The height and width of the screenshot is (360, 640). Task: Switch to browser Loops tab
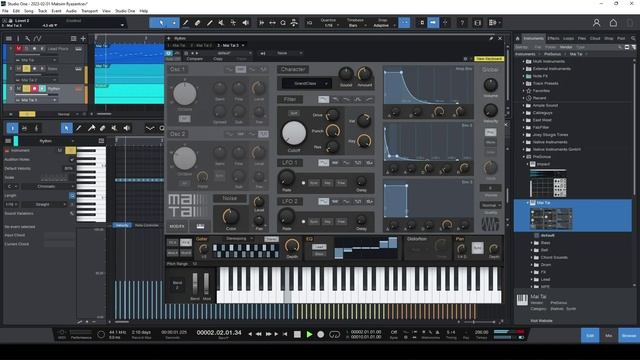click(x=569, y=38)
